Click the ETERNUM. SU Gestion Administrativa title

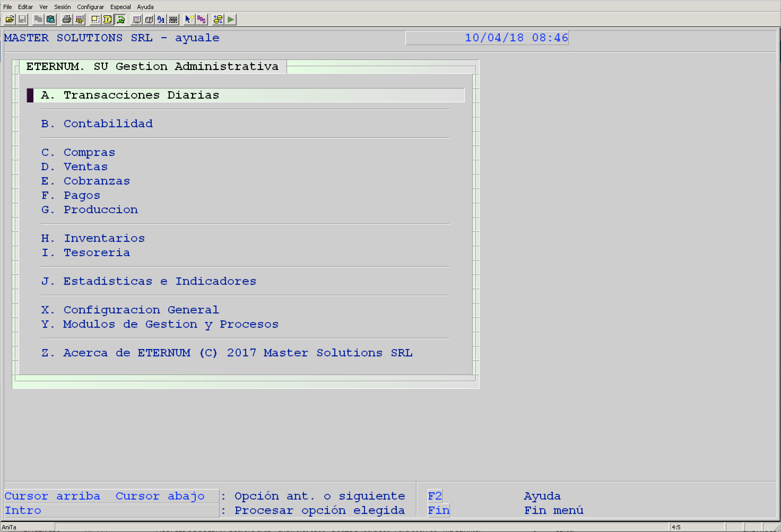click(x=152, y=66)
